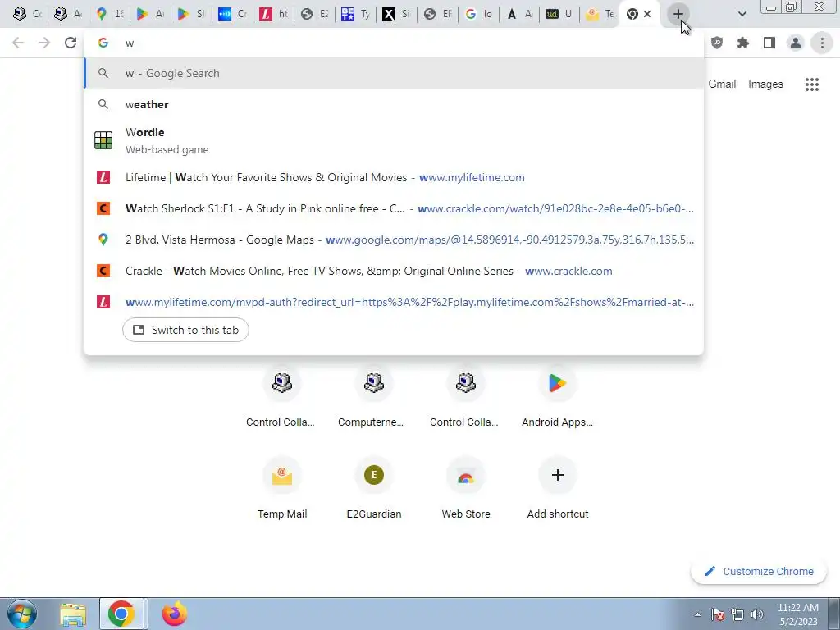Show hidden system tray icons
The image size is (840, 630).
[x=697, y=614]
